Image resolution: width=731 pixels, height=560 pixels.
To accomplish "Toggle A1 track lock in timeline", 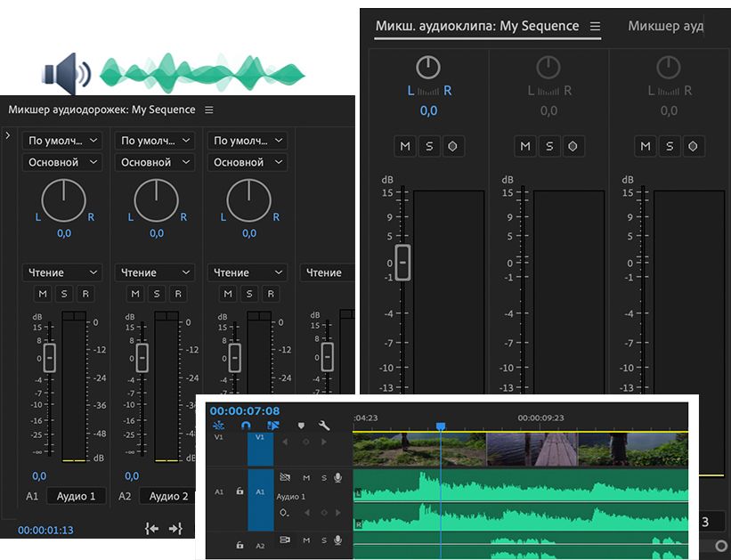I will (x=240, y=491).
